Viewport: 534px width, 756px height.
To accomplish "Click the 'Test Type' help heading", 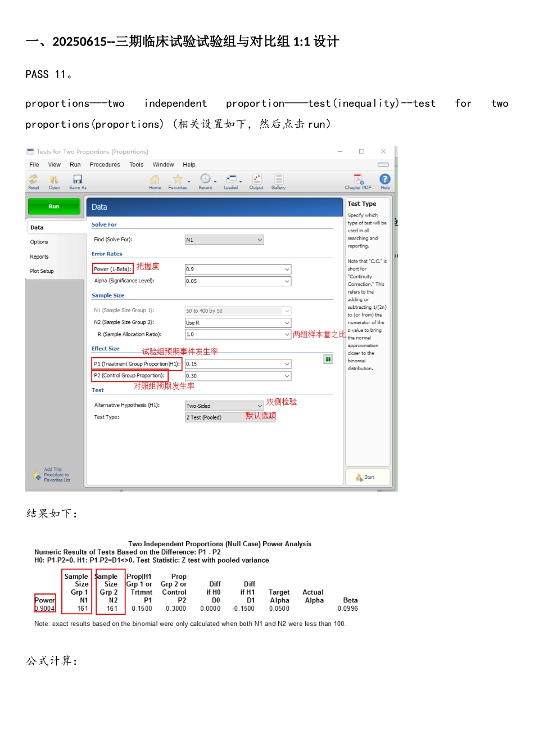I will point(362,204).
